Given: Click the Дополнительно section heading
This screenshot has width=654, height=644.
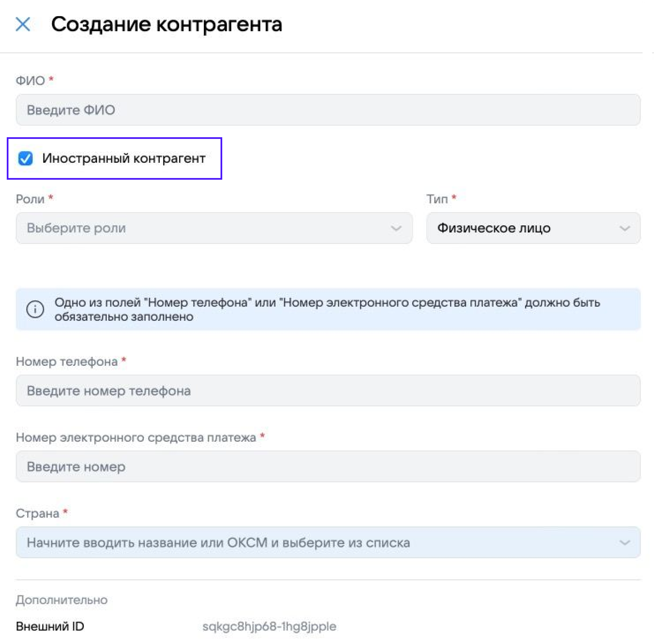Looking at the screenshot, I should [62, 600].
